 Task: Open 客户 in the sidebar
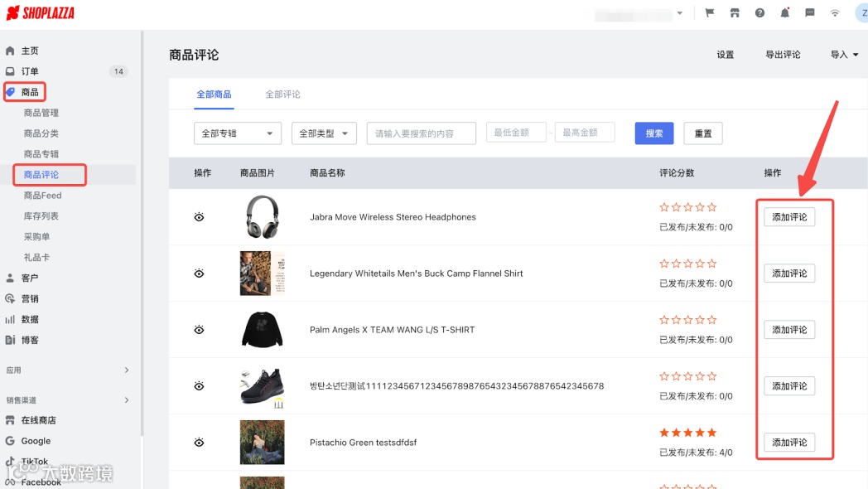pyautogui.click(x=30, y=278)
